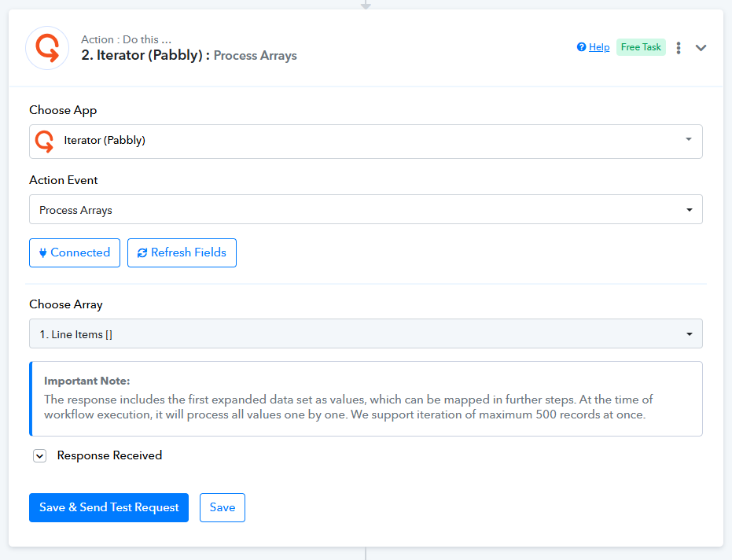Open the Choose App dropdown
The image size is (732, 560).
pos(366,142)
